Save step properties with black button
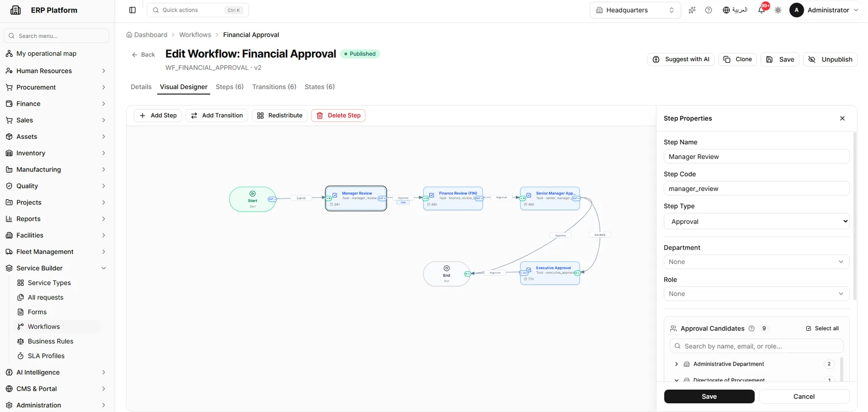The height and width of the screenshot is (412, 868). click(709, 397)
